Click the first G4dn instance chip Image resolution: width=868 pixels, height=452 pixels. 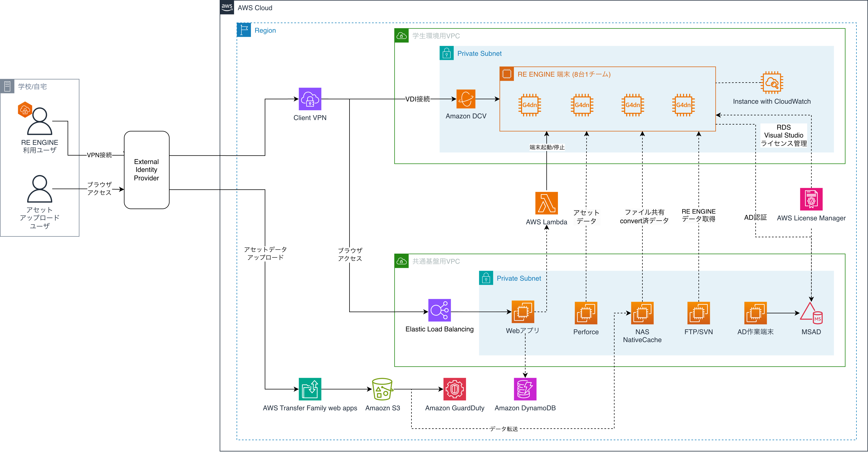tap(529, 105)
